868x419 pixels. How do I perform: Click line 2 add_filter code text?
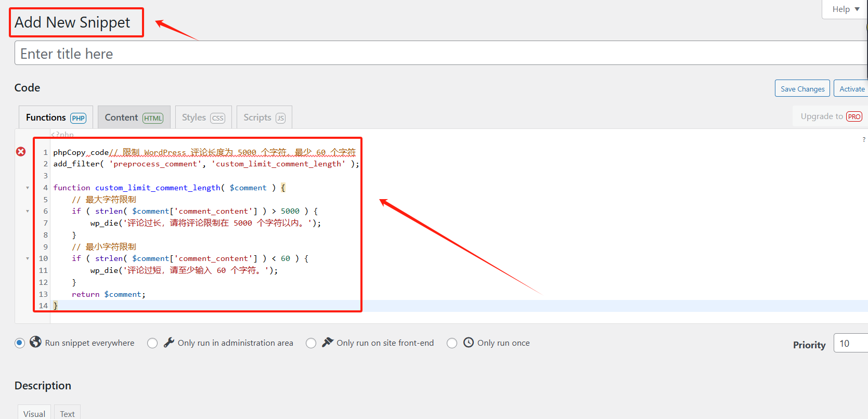pos(206,164)
